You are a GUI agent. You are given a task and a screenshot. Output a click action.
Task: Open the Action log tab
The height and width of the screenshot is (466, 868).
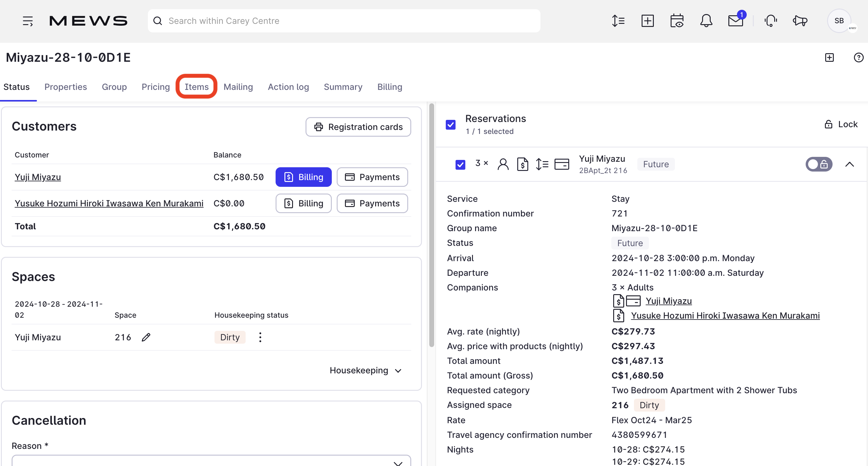[x=288, y=87]
